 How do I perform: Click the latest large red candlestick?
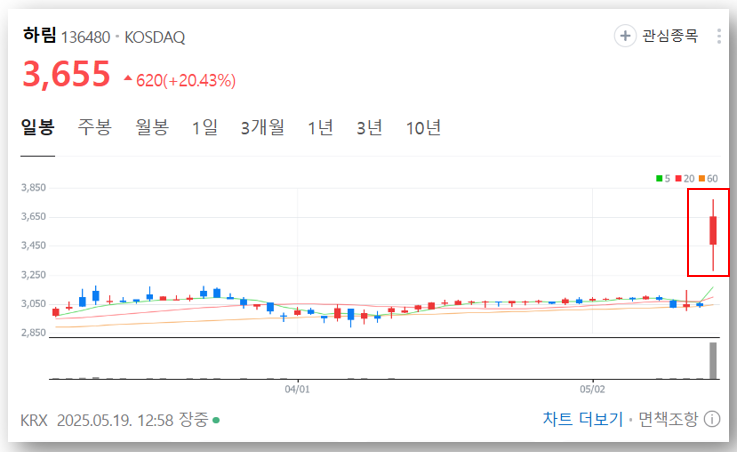click(x=713, y=230)
